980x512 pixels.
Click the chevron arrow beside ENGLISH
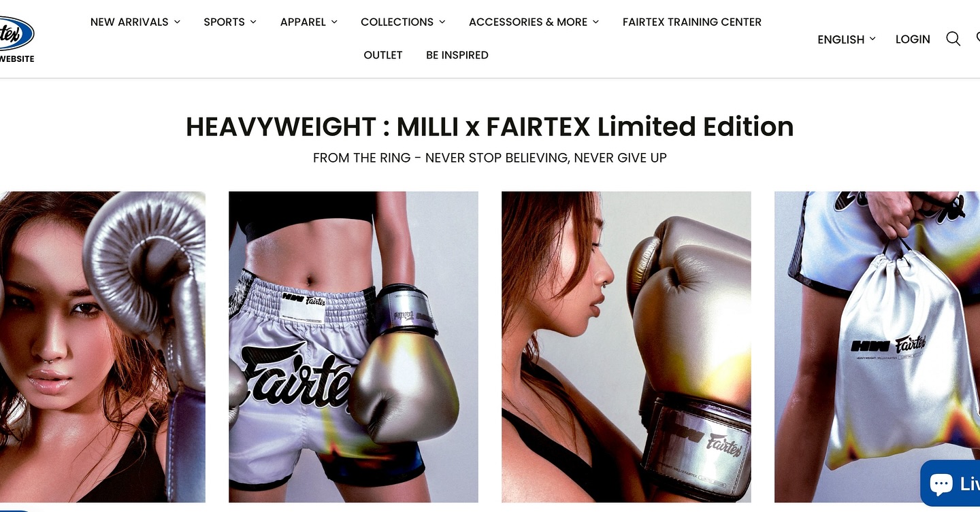tap(872, 39)
